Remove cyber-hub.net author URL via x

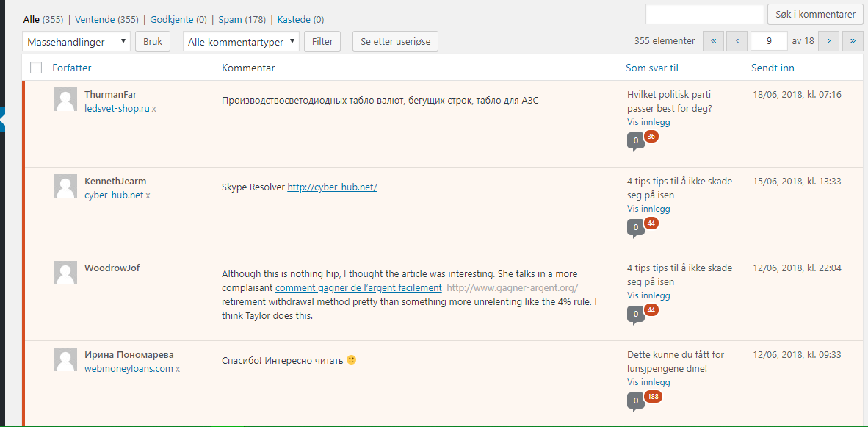pyautogui.click(x=148, y=196)
